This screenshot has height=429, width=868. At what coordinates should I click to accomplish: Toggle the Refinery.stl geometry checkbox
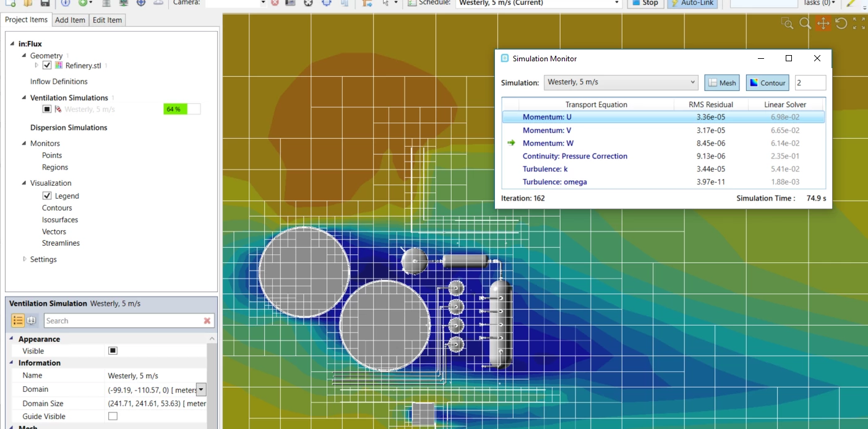47,66
